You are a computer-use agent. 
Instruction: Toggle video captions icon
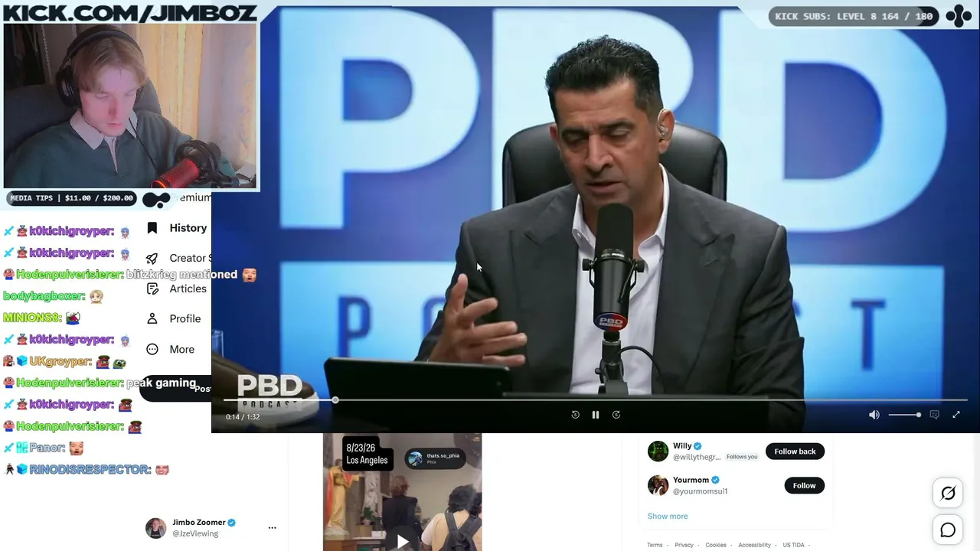pyautogui.click(x=934, y=415)
